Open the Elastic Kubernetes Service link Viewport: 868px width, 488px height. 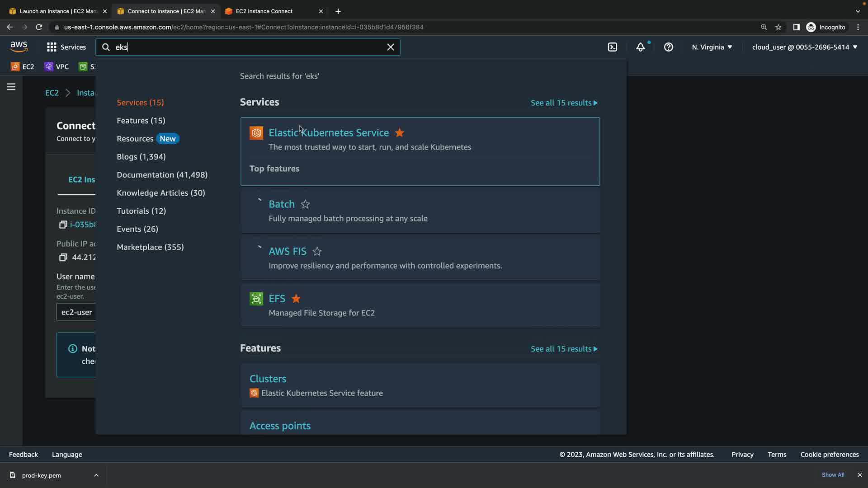[329, 133]
